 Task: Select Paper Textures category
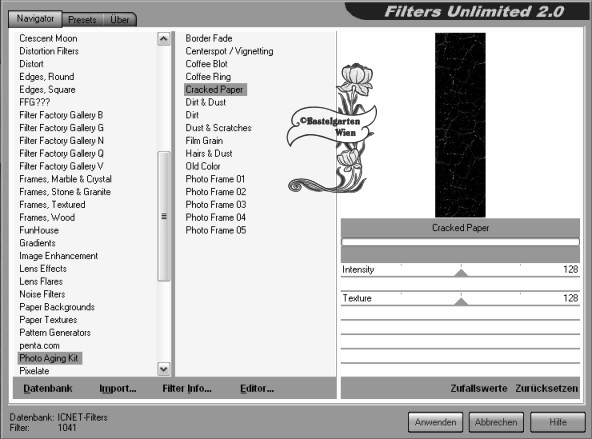click(48, 320)
